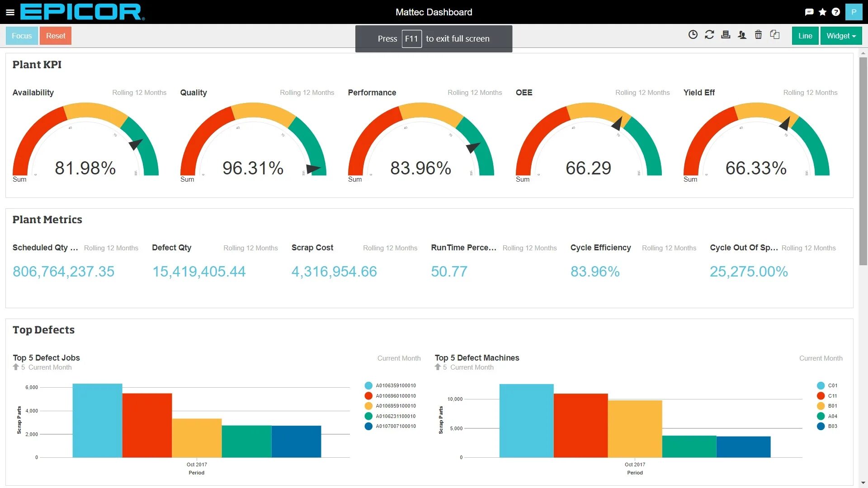868x488 pixels.
Task: Click the up arrow under Top 5 Defect Jobs
Action: (16, 367)
